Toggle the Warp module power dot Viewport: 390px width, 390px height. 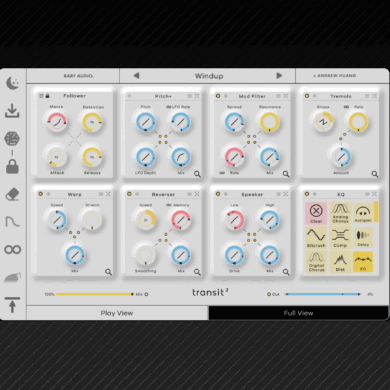pyautogui.click(x=41, y=194)
